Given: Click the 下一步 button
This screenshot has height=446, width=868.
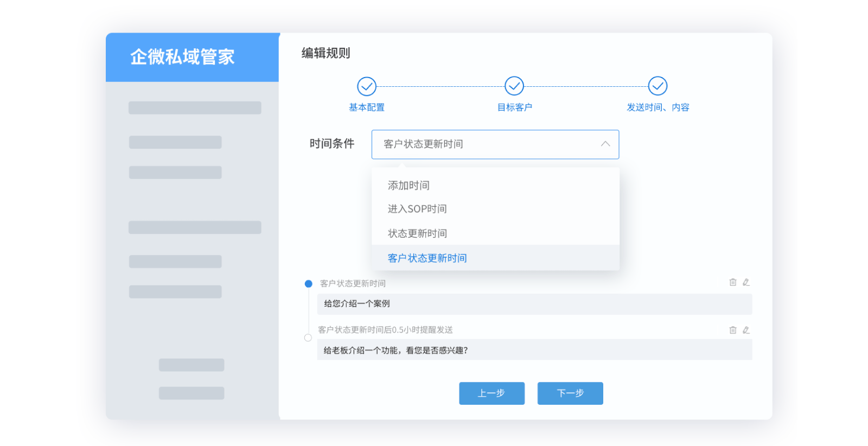Looking at the screenshot, I should tap(570, 393).
